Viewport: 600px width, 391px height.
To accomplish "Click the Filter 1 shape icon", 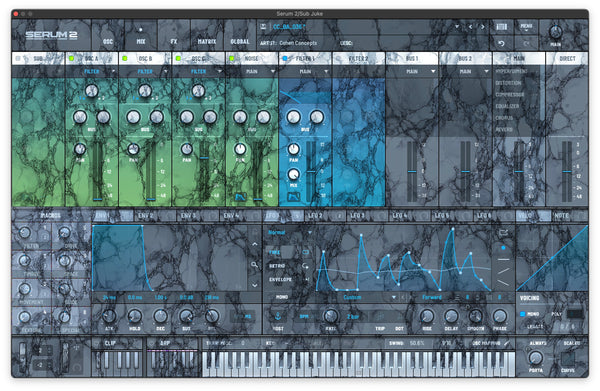I will tap(293, 197).
